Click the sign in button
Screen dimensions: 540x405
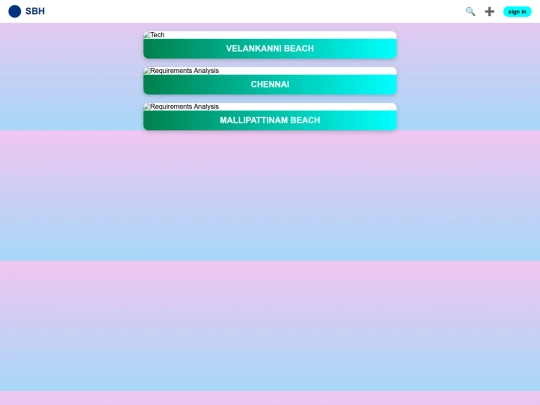click(x=517, y=12)
